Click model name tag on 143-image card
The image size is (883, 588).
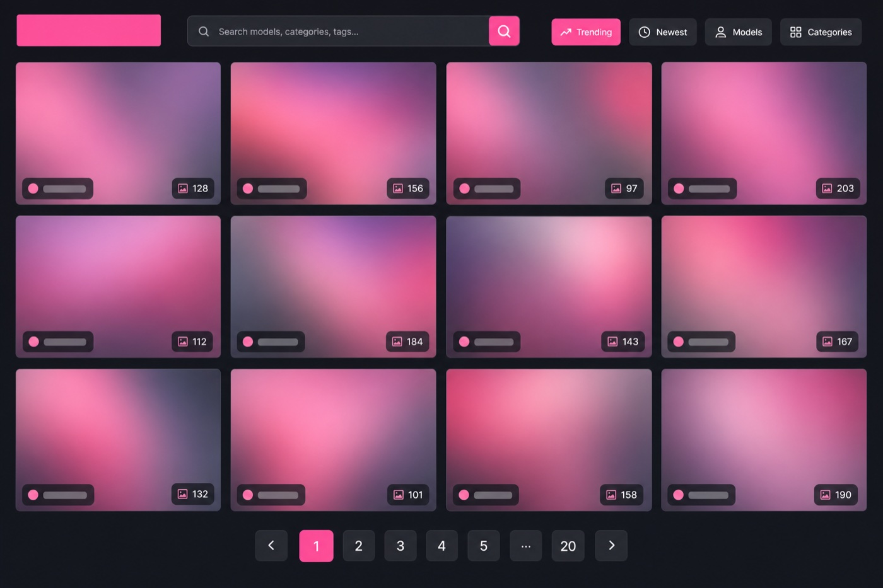487,342
